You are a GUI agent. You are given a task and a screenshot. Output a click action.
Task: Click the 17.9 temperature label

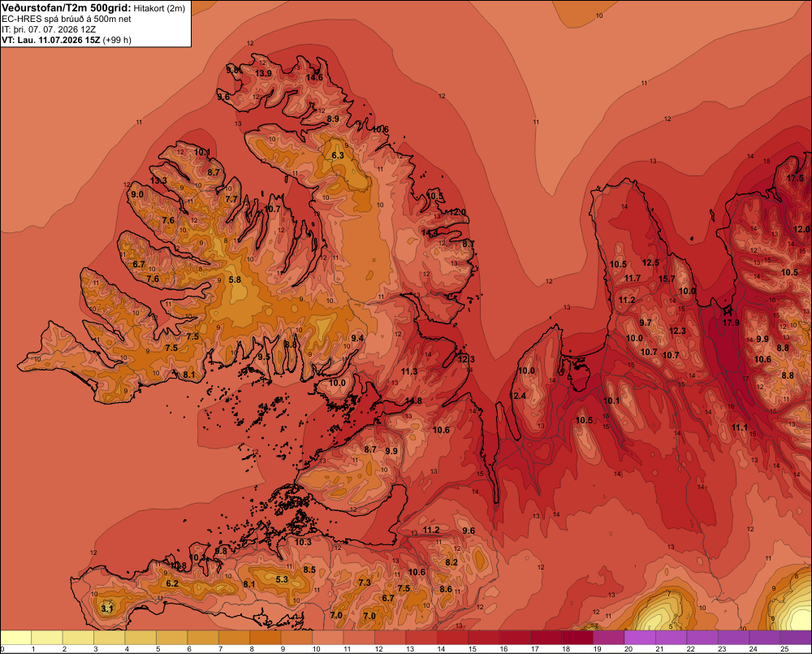click(x=731, y=323)
